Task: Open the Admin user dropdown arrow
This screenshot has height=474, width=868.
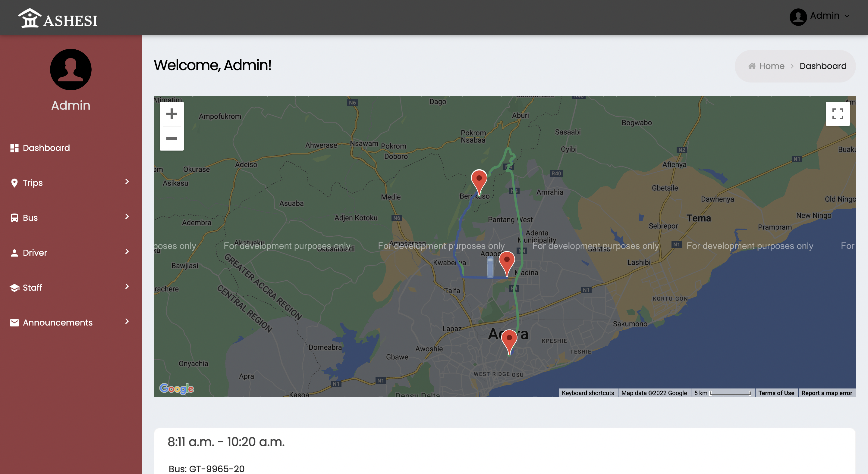Action: (847, 16)
